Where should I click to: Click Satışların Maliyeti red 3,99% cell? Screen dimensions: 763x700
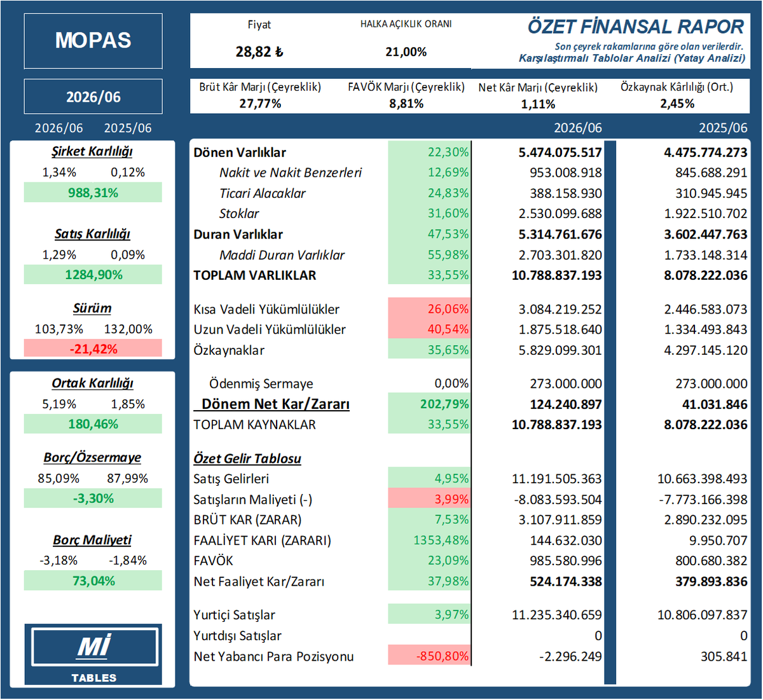coord(429,500)
